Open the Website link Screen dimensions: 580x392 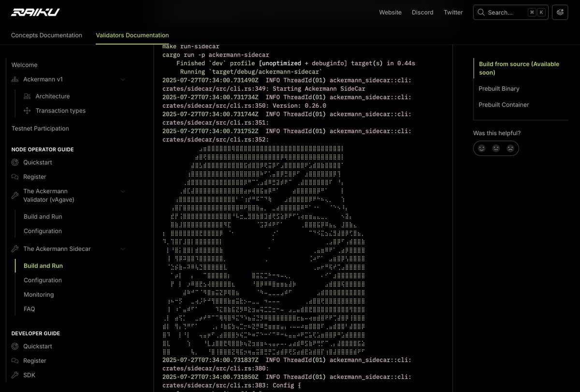coord(390,13)
